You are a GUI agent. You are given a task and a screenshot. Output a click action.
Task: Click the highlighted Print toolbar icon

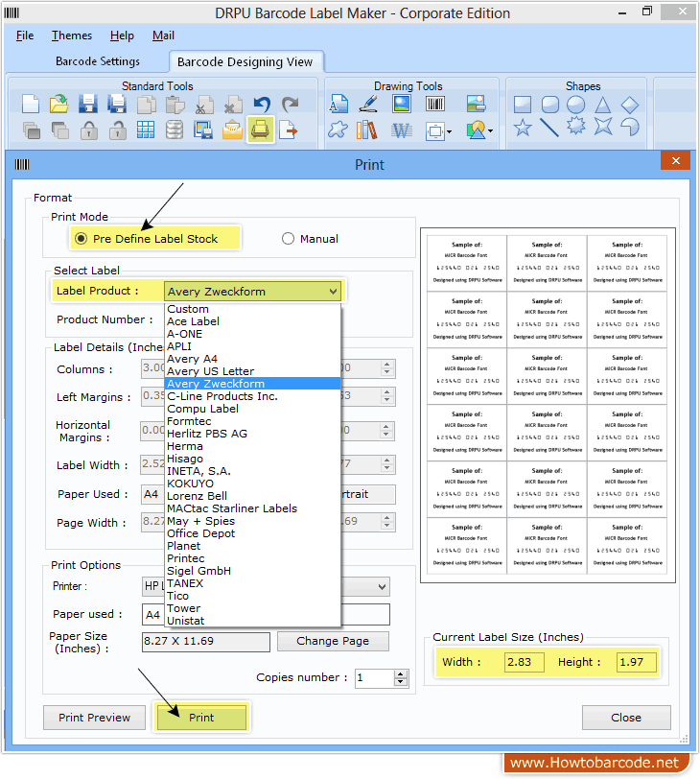click(260, 130)
